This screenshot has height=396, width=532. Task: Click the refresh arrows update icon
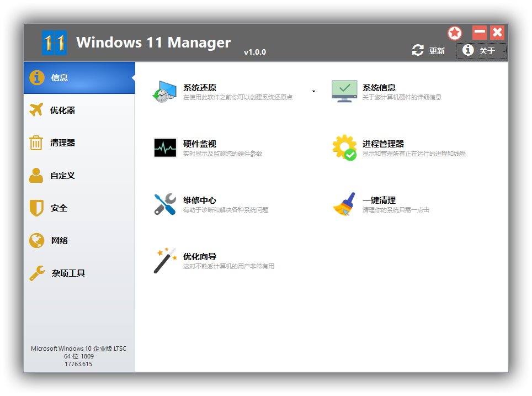[418, 50]
